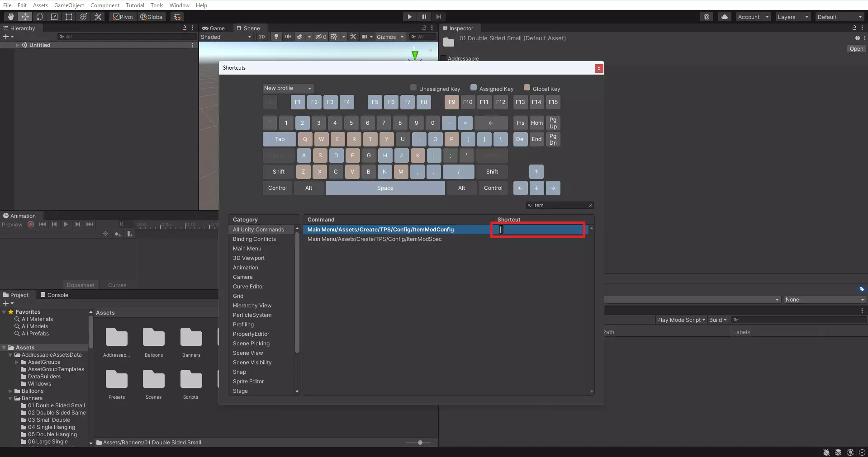Open the Layers dropdown

pos(792,17)
